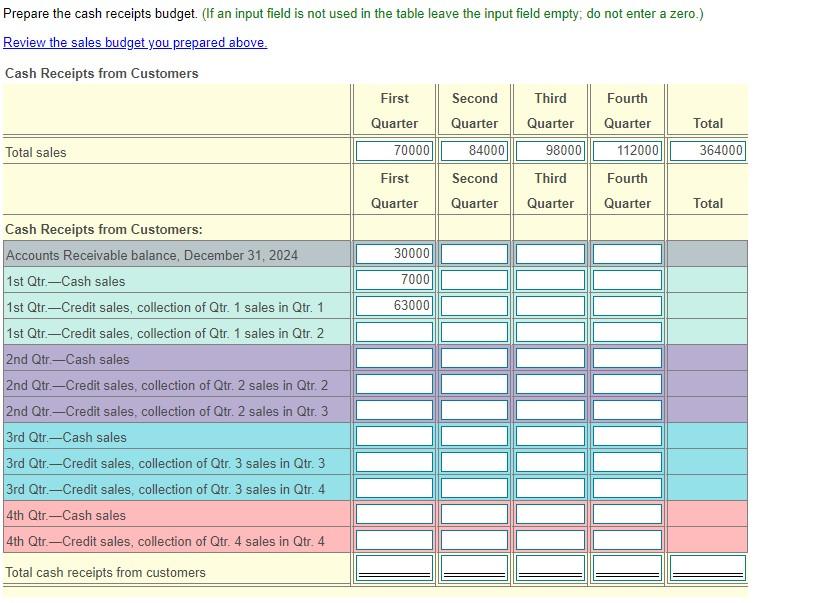This screenshot has width=831, height=603.
Task: Click 'Total cash receipts from customers' label
Action: 105,572
